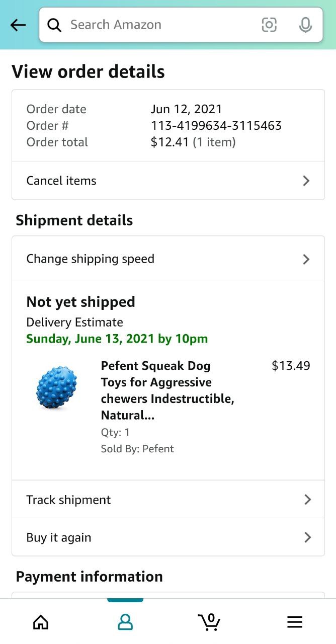
Task: Expand Change shipping speed chevron
Action: click(306, 259)
